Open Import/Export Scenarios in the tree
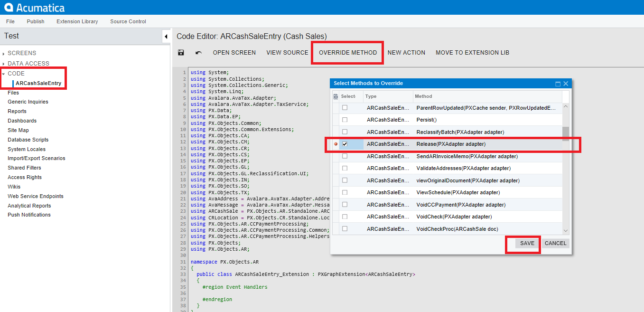Image resolution: width=644 pixels, height=312 pixels. [37, 158]
